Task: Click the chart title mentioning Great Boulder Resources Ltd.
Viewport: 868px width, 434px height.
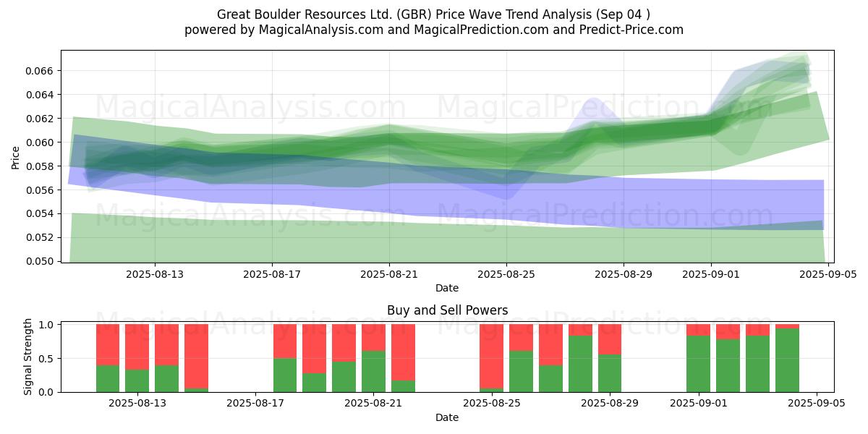Action: coord(434,14)
